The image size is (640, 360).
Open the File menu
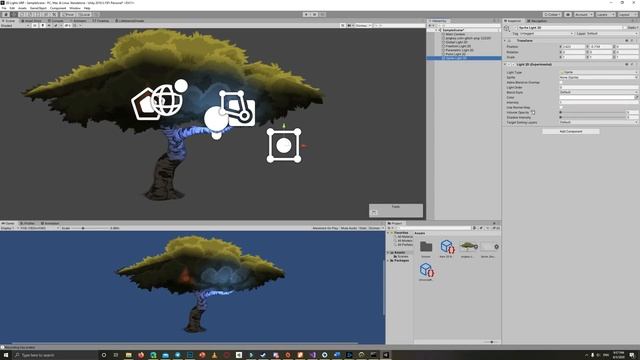tap(4, 8)
